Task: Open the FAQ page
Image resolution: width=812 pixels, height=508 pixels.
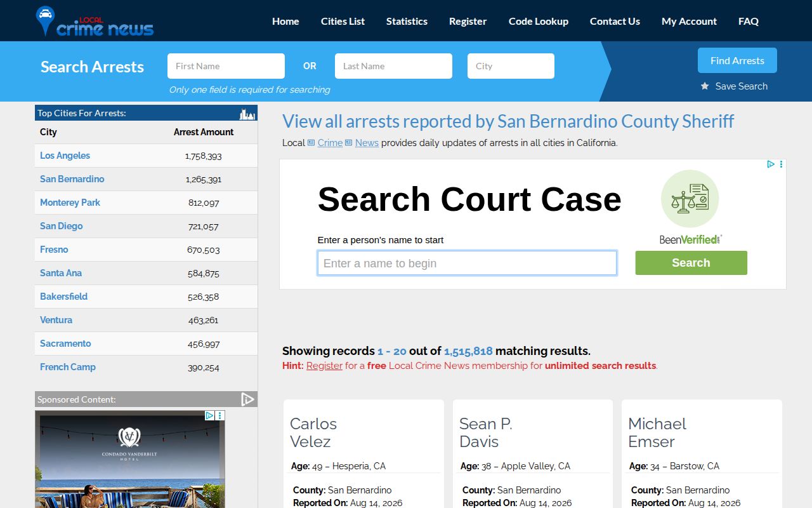Action: click(749, 21)
